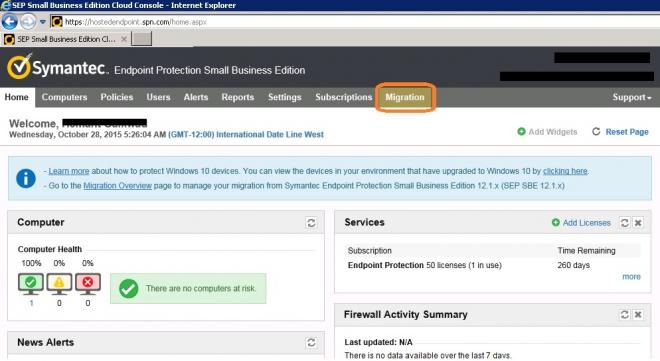
Task: Click the yellow warning computer monitor icon
Action: [59, 284]
